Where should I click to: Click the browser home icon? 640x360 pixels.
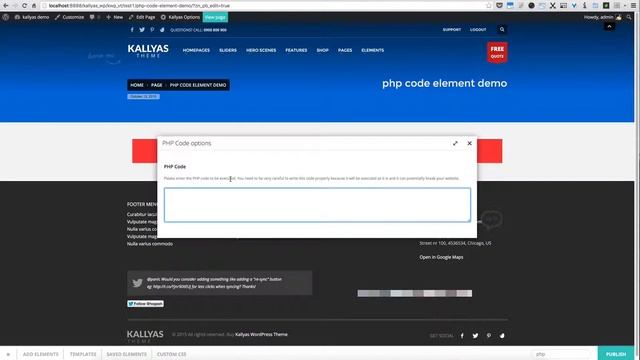pyautogui.click(x=34, y=6)
